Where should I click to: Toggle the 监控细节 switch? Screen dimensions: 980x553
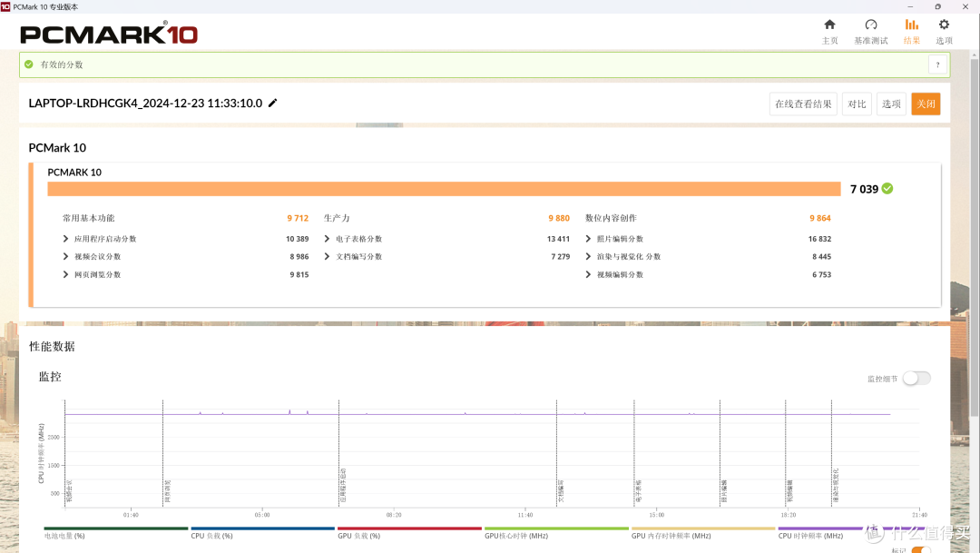pyautogui.click(x=916, y=378)
